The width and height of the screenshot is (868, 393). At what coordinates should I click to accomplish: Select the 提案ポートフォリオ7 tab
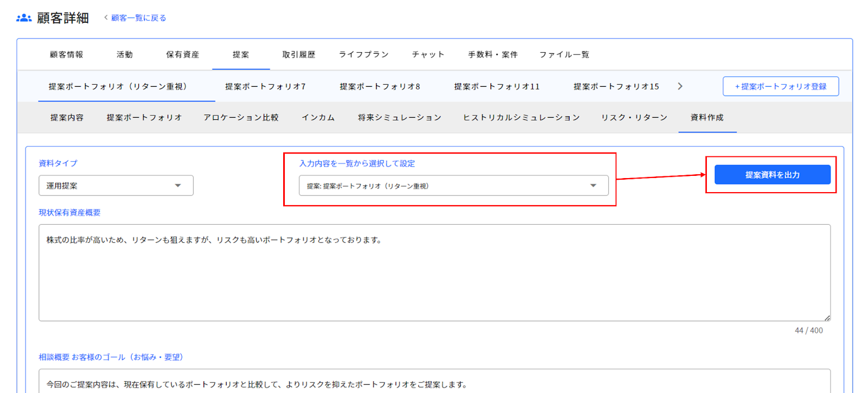(265, 86)
